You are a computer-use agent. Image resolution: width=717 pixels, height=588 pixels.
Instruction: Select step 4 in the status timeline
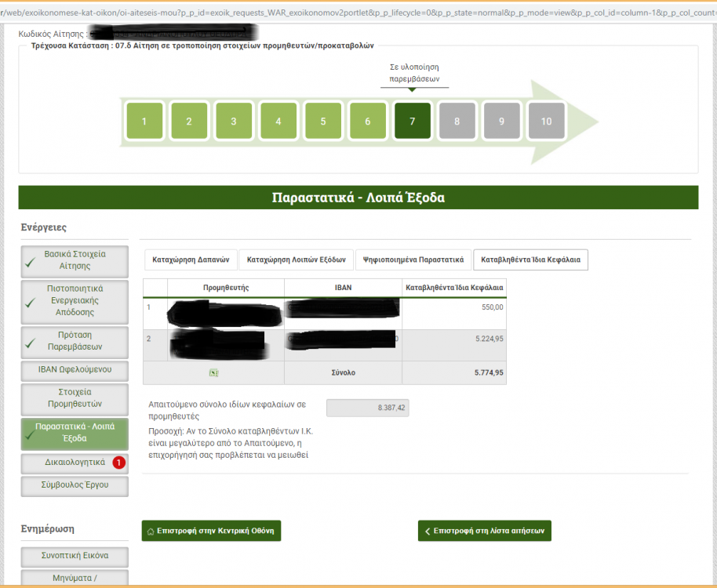278,122
